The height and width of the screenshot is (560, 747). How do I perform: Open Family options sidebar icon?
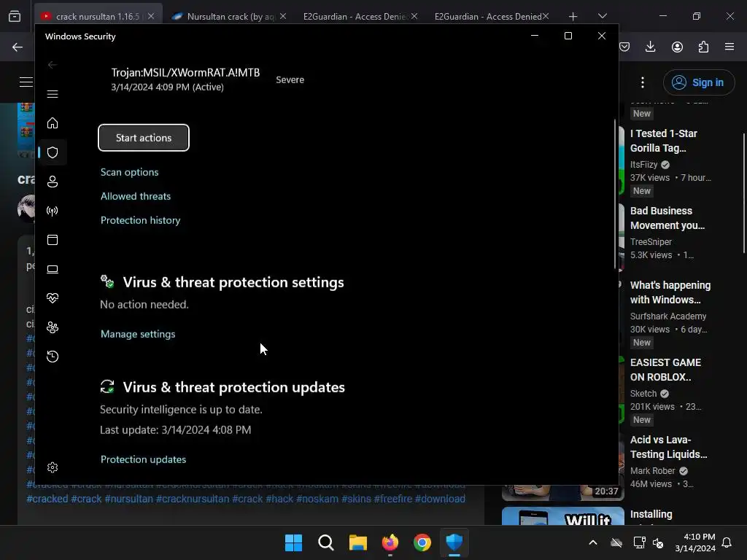pyautogui.click(x=53, y=327)
